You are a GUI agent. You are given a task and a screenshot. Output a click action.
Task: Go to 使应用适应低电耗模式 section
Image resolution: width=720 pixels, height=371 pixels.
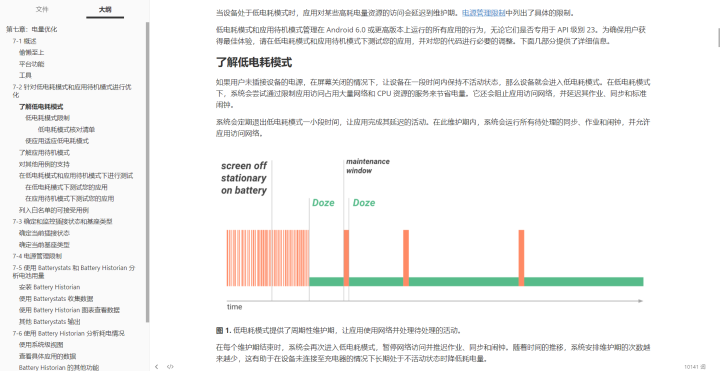pyautogui.click(x=57, y=141)
